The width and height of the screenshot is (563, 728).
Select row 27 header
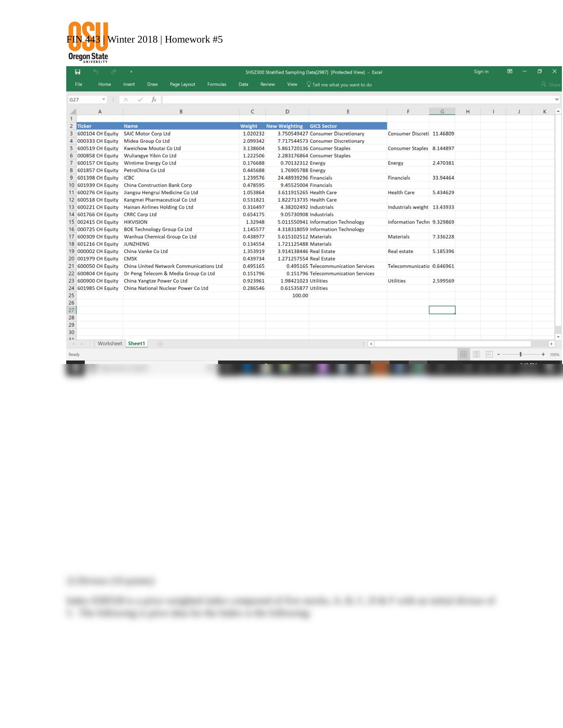click(x=71, y=310)
